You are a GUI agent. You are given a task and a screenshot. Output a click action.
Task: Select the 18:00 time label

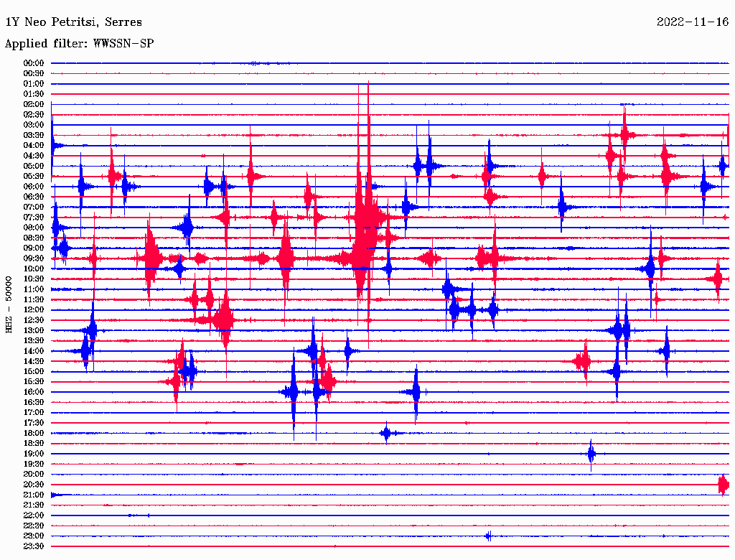33,433
